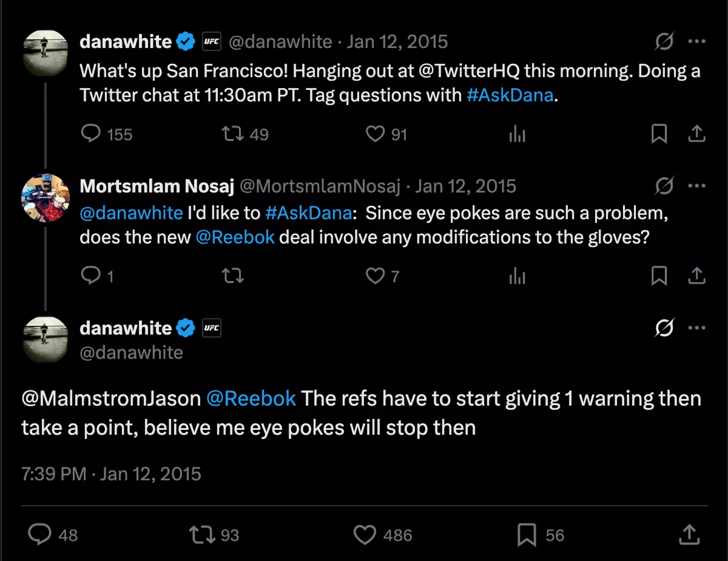Bookmark the San Francisco tweet
Image resolution: width=728 pixels, height=561 pixels.
pyautogui.click(x=659, y=134)
